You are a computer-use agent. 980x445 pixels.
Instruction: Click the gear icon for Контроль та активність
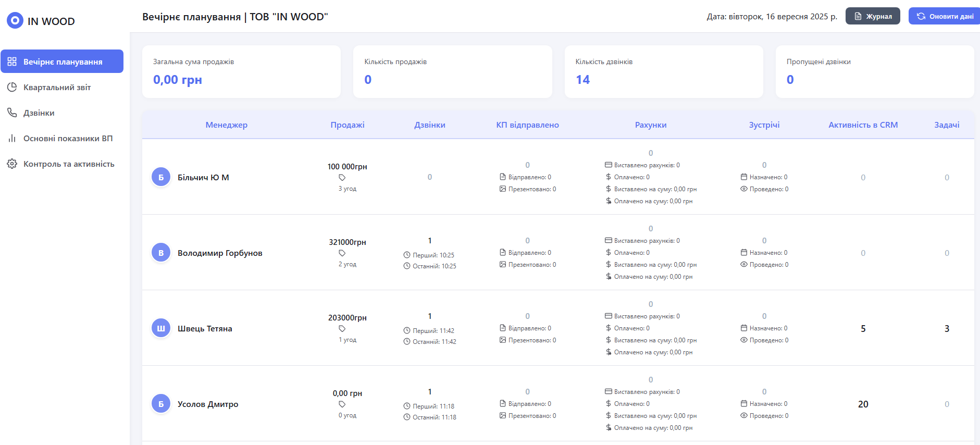tap(12, 164)
